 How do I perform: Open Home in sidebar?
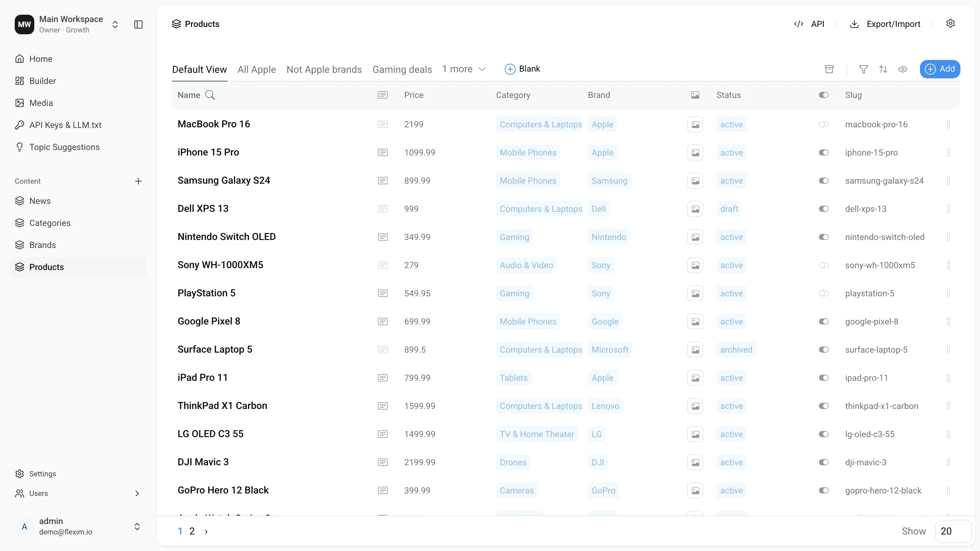[41, 58]
